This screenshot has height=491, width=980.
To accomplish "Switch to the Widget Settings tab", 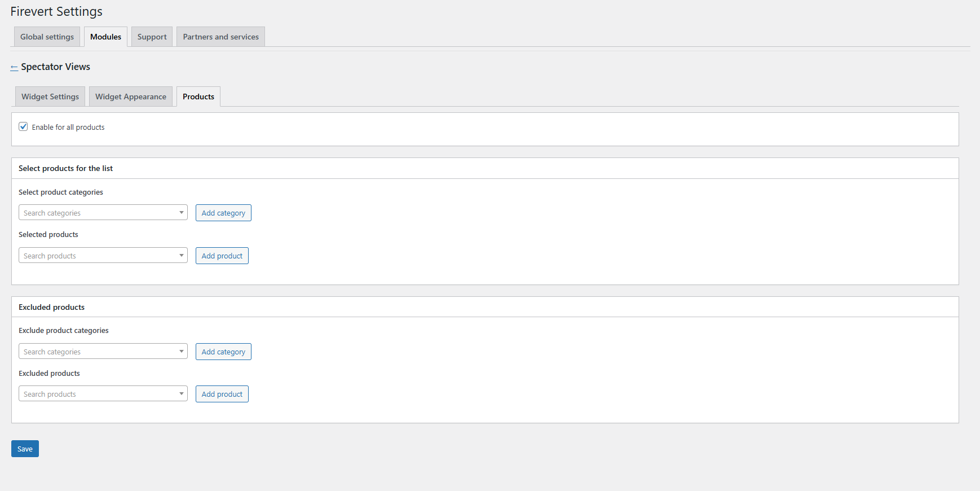I will click(x=50, y=97).
